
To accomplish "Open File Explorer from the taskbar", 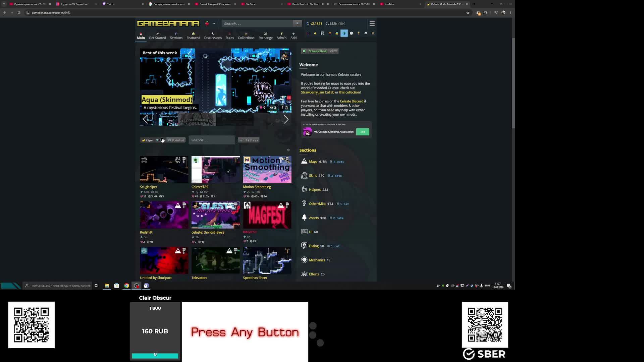I will [x=107, y=286].
